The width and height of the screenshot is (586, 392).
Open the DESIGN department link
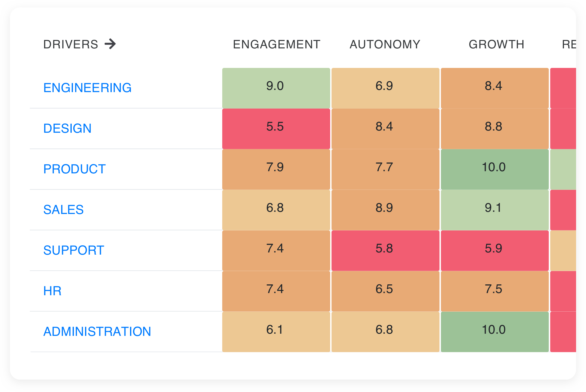pyautogui.click(x=68, y=128)
